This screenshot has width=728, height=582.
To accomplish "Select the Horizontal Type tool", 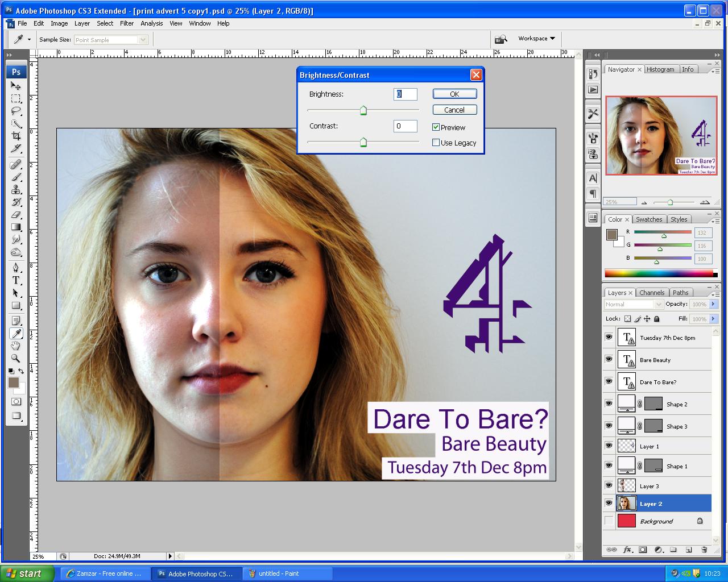I will [16, 280].
